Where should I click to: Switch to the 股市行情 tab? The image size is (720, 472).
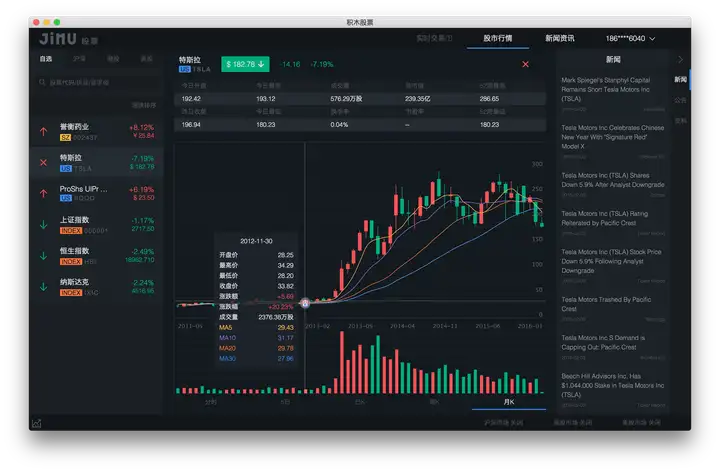click(x=497, y=38)
